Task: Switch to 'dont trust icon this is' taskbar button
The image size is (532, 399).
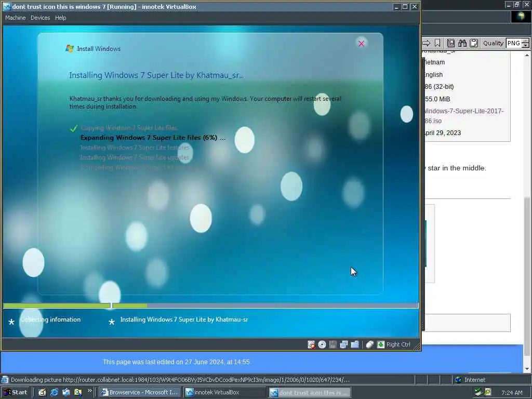Action: click(310, 392)
